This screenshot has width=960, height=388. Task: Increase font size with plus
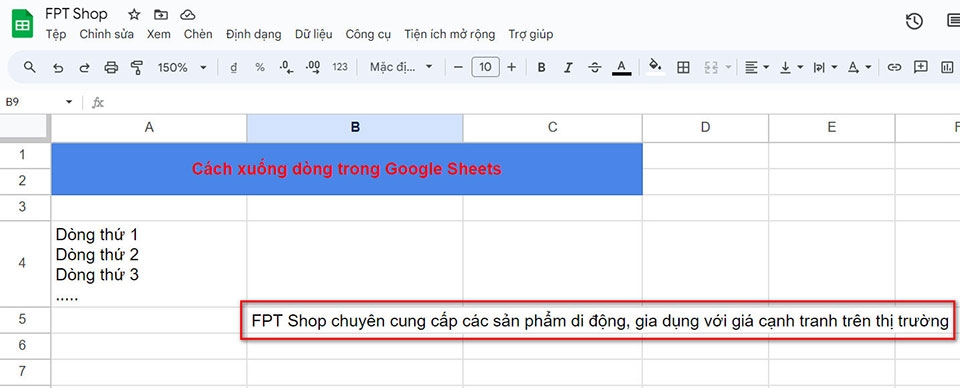[x=512, y=67]
